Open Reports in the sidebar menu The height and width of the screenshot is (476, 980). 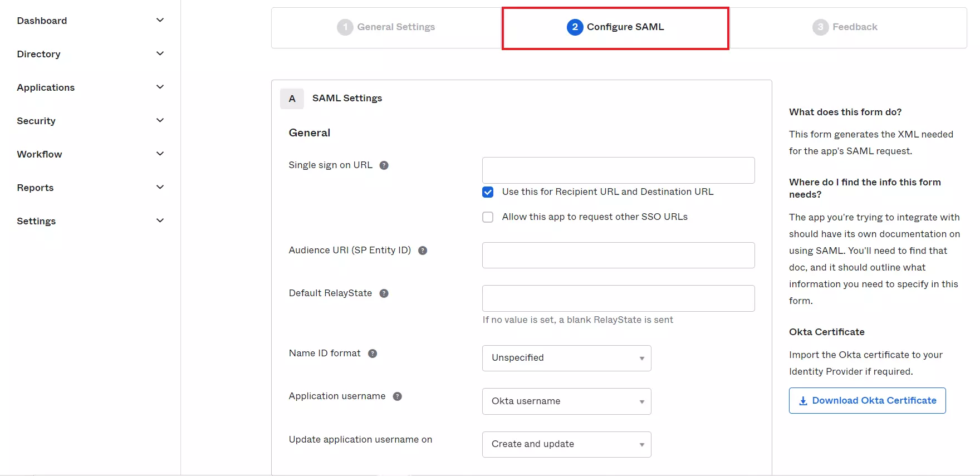35,188
